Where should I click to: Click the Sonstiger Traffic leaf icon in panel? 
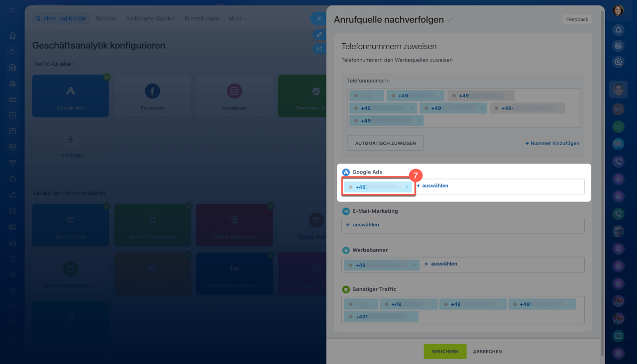click(x=346, y=289)
